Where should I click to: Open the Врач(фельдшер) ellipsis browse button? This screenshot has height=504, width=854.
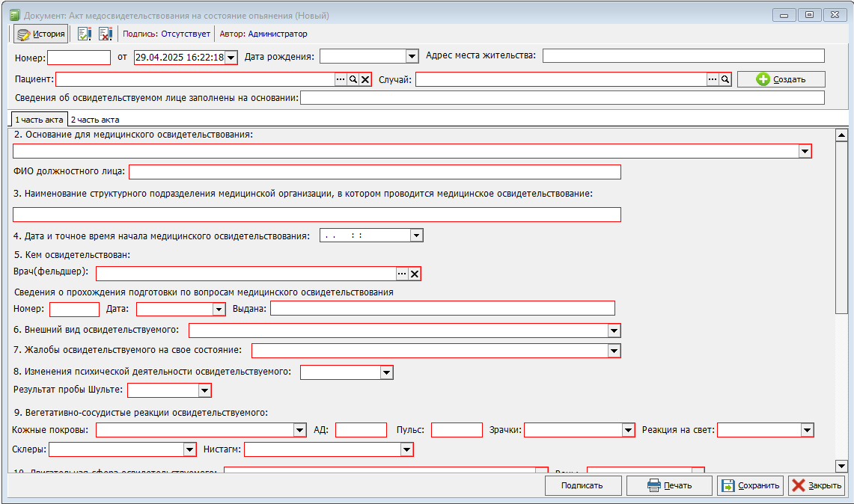pyautogui.click(x=402, y=274)
